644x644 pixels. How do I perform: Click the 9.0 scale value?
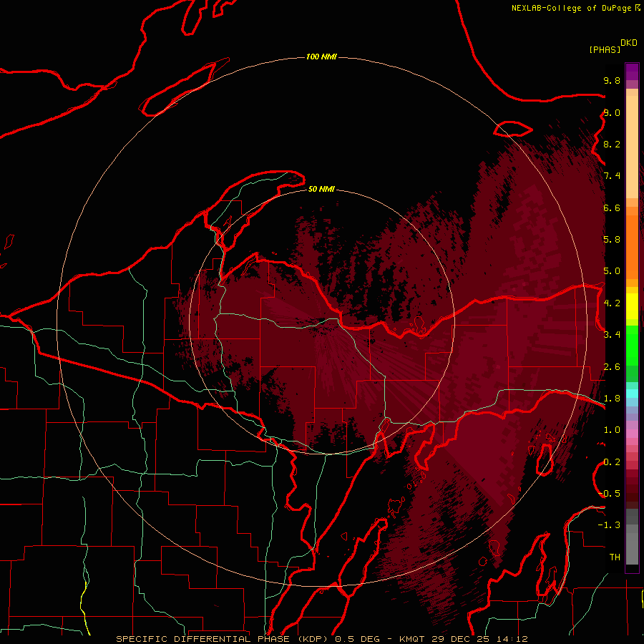[612, 112]
